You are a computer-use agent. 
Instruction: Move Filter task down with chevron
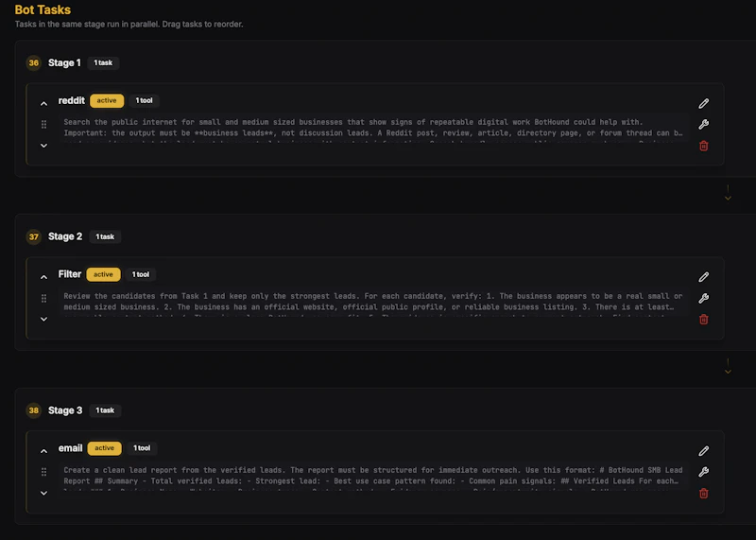coord(43,319)
